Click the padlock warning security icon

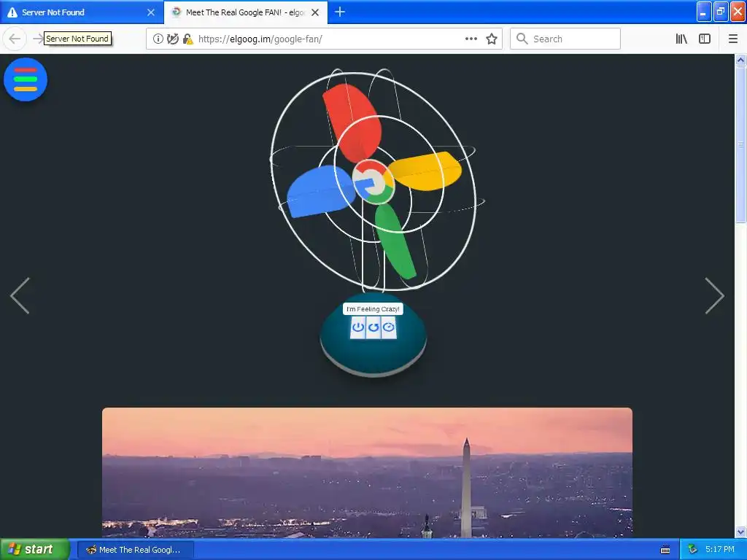(187, 39)
